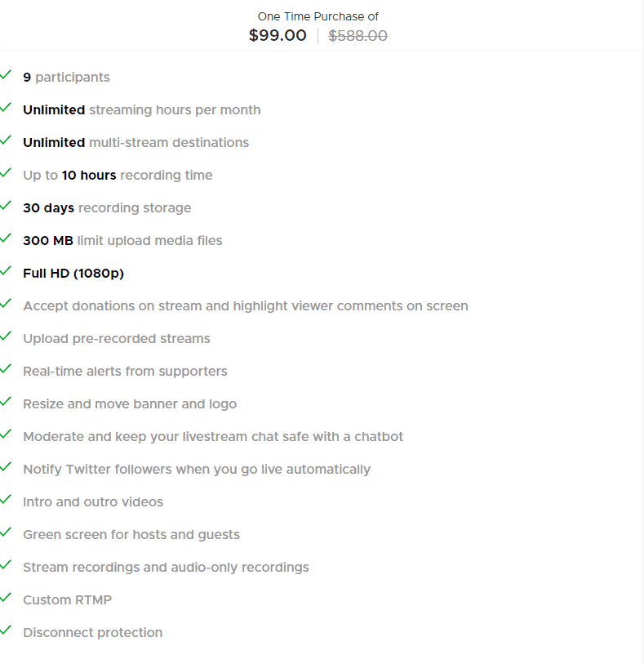Select the Unlimited multi-stream destinations row
Image resolution: width=644 pixels, height=664 pixels.
135,142
